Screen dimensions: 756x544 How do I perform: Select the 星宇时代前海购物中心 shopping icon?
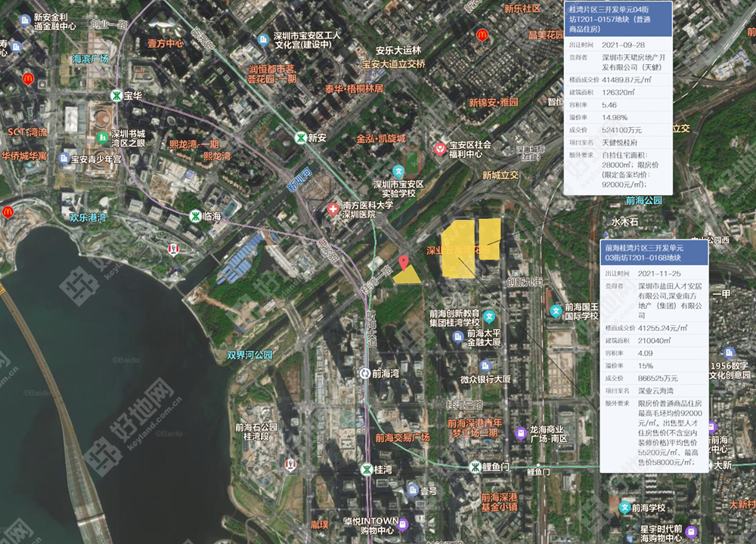coord(692,531)
